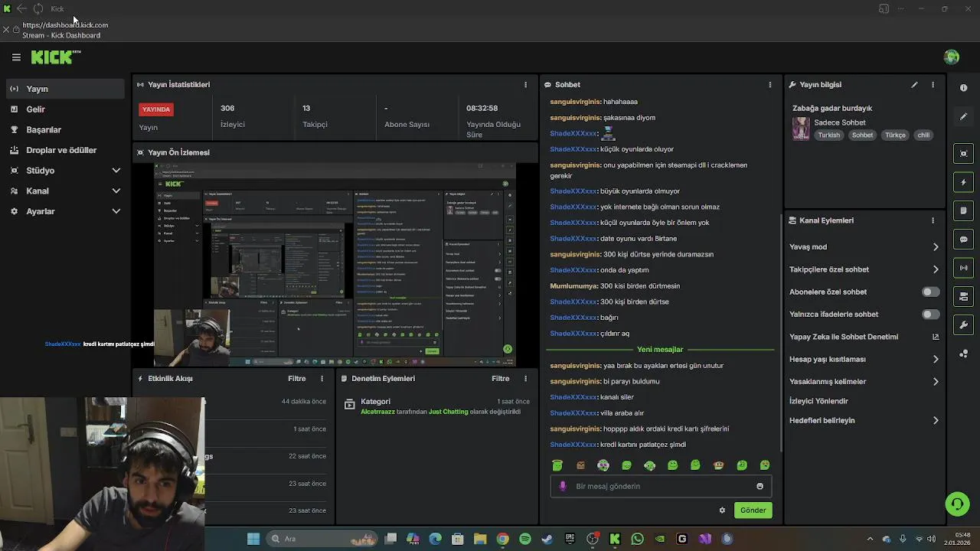Open the info icon in right rail
The image size is (980, 551).
[x=963, y=88]
